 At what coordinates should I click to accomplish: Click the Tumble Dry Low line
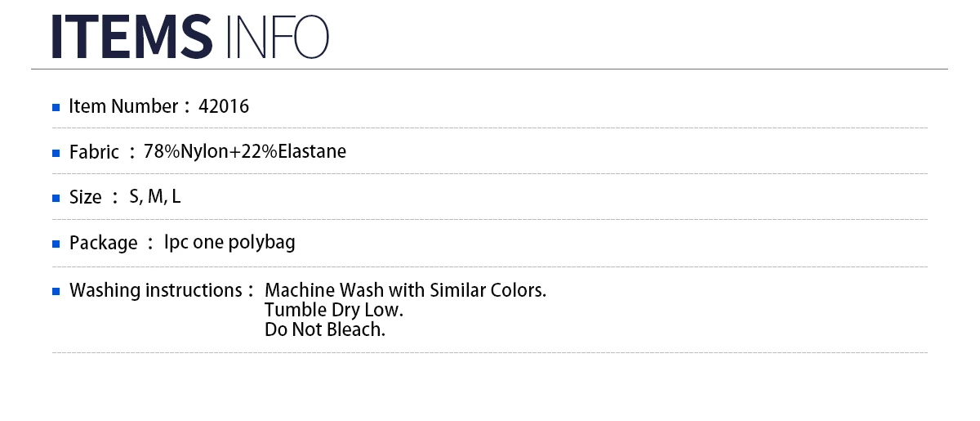point(334,311)
